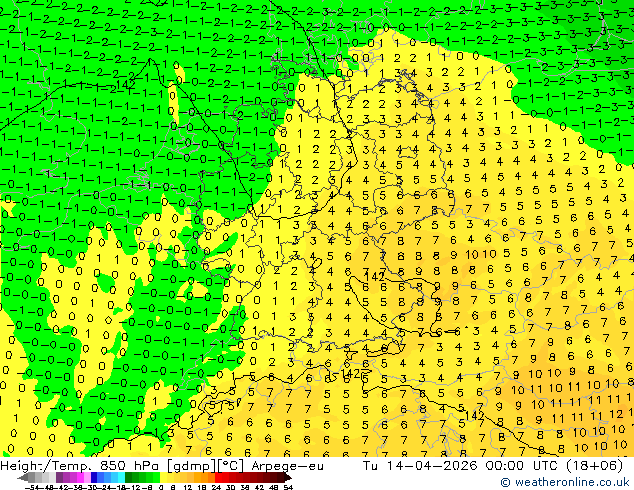Click the 'Height/Temp. 850 hPa' title text

(81, 466)
